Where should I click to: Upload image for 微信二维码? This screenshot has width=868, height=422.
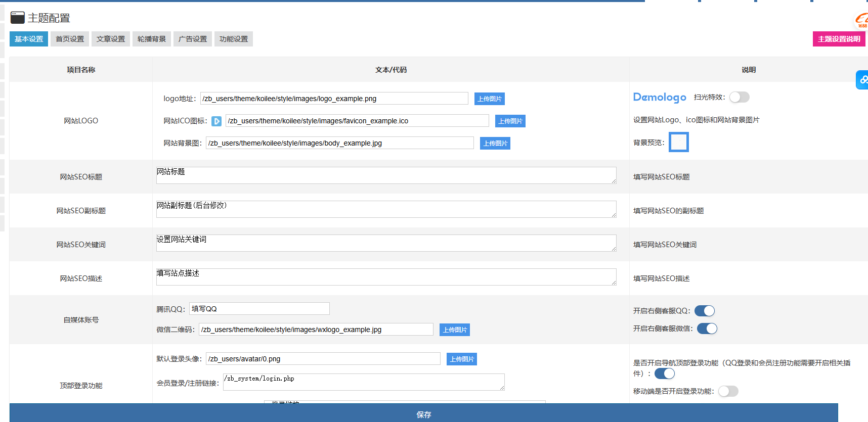click(x=454, y=330)
